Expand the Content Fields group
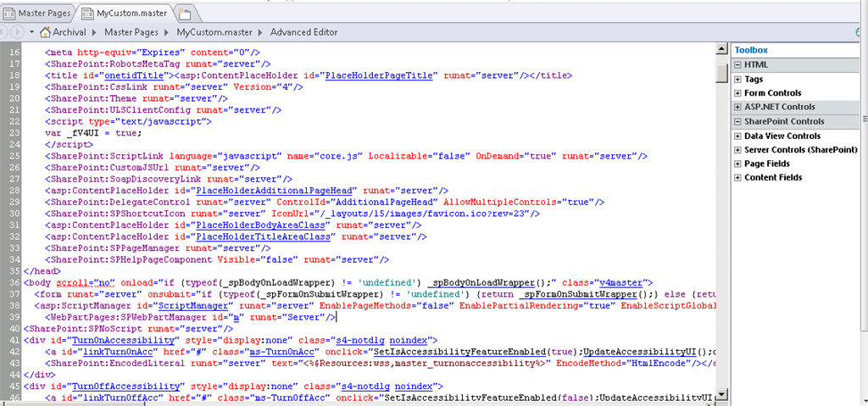Screen dimensions: 868x406 pyautogui.click(x=737, y=177)
